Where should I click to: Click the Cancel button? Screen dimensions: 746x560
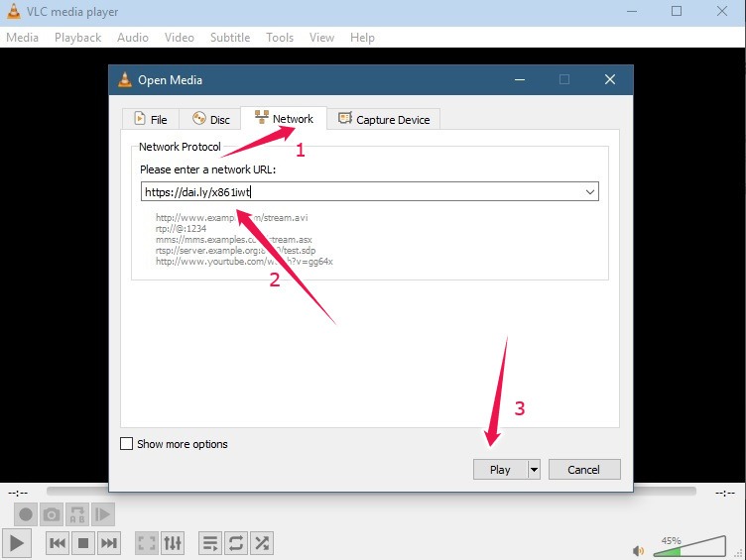584,470
